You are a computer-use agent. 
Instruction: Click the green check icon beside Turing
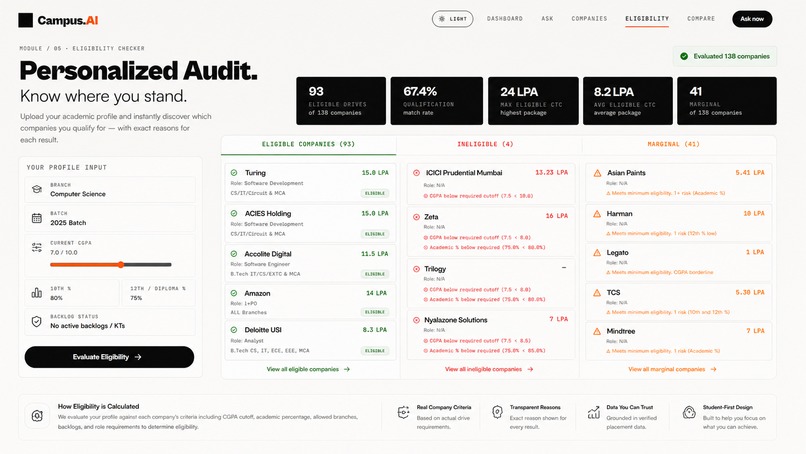click(x=234, y=173)
